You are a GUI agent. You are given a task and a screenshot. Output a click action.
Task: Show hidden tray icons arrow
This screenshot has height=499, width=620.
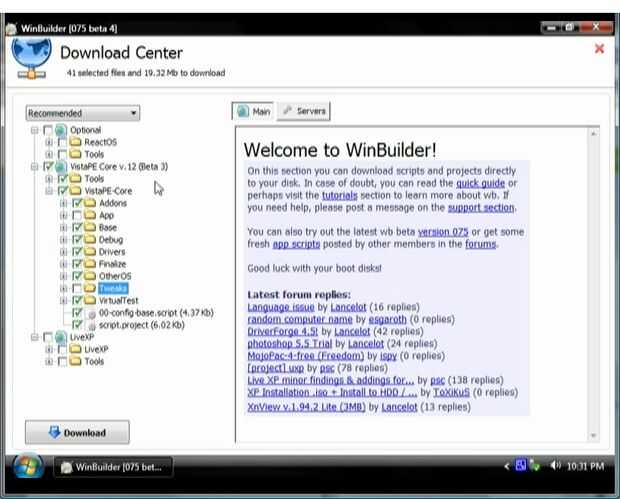click(x=507, y=467)
